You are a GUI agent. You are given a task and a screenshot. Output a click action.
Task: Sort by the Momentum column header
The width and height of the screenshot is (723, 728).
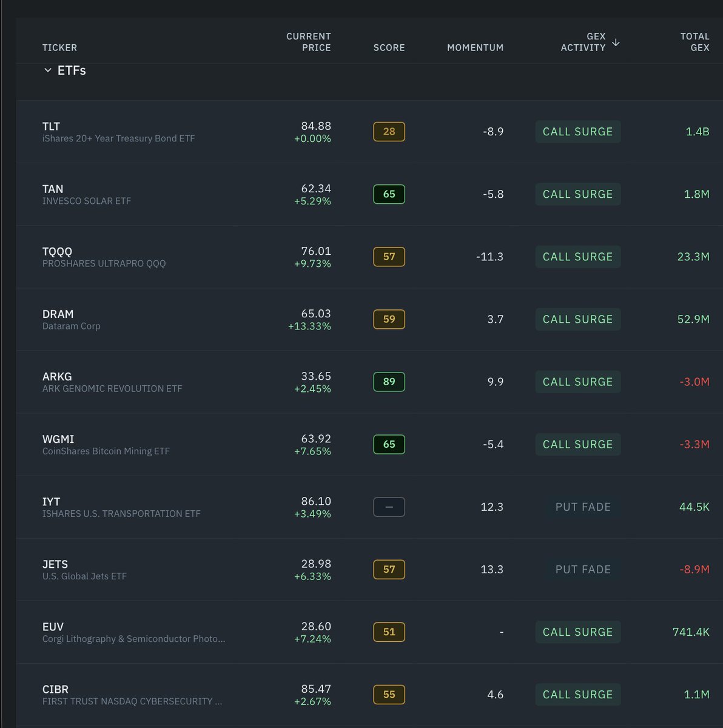[475, 47]
